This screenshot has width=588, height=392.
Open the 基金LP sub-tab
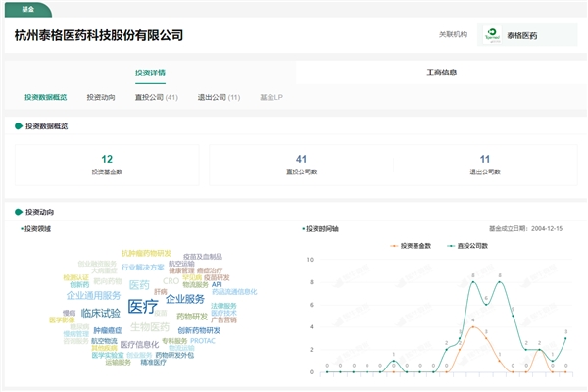(271, 97)
